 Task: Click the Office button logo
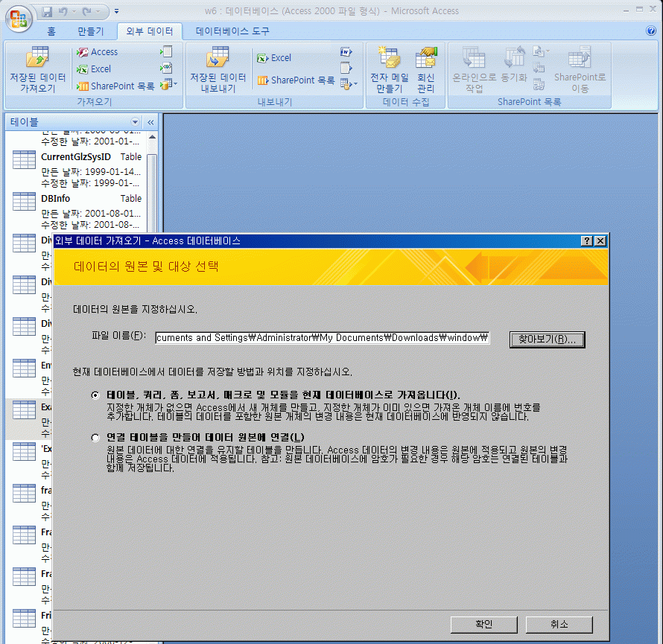(19, 18)
